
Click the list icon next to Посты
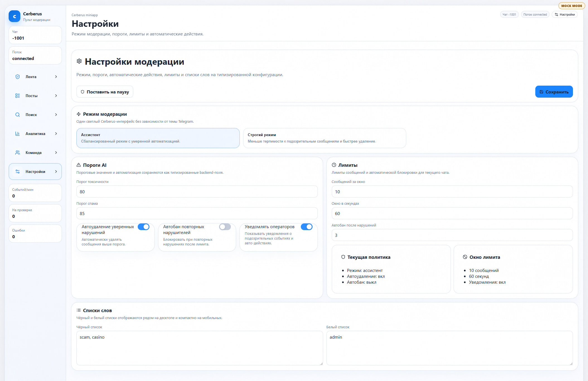point(18,96)
